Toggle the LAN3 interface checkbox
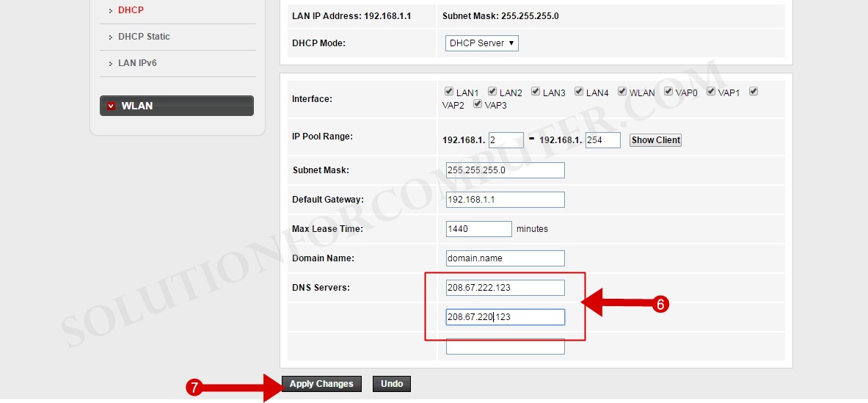Screen dimensions: 868x403 tap(536, 91)
